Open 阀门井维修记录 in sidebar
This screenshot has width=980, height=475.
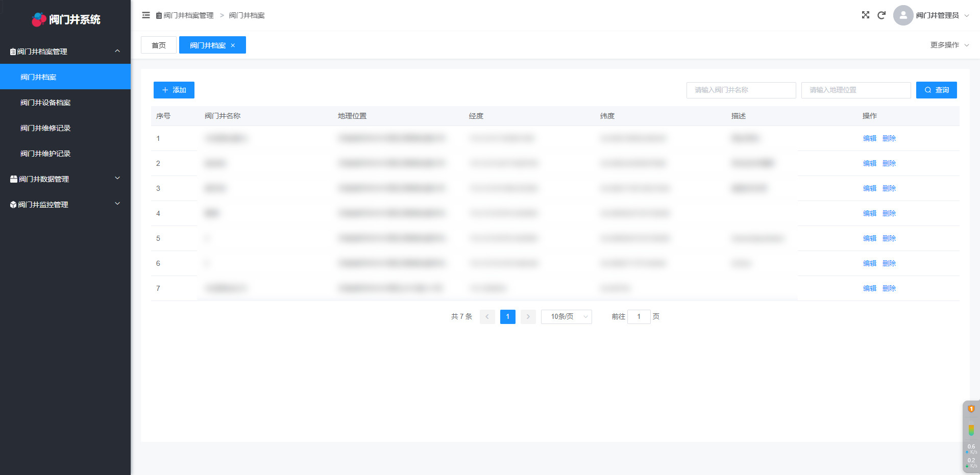pos(45,128)
